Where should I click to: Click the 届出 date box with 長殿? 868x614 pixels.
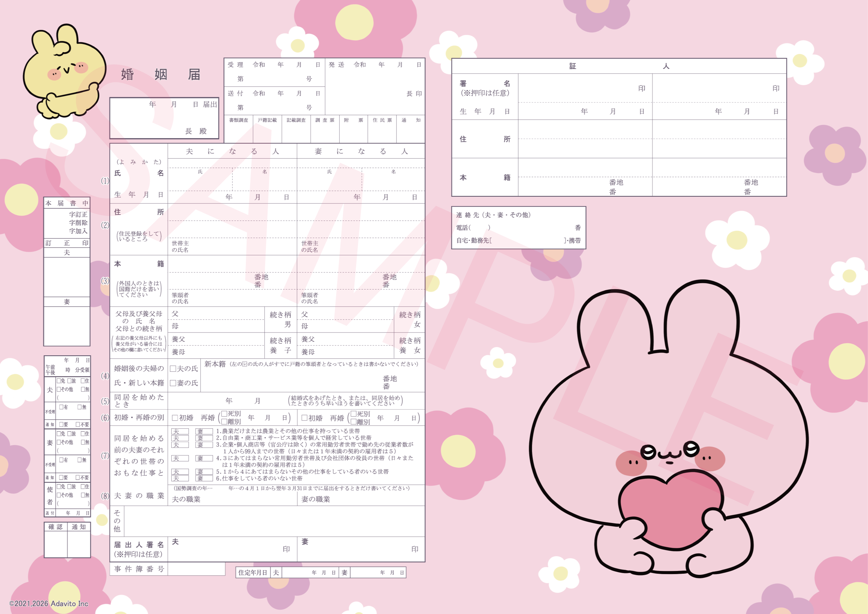click(x=164, y=118)
